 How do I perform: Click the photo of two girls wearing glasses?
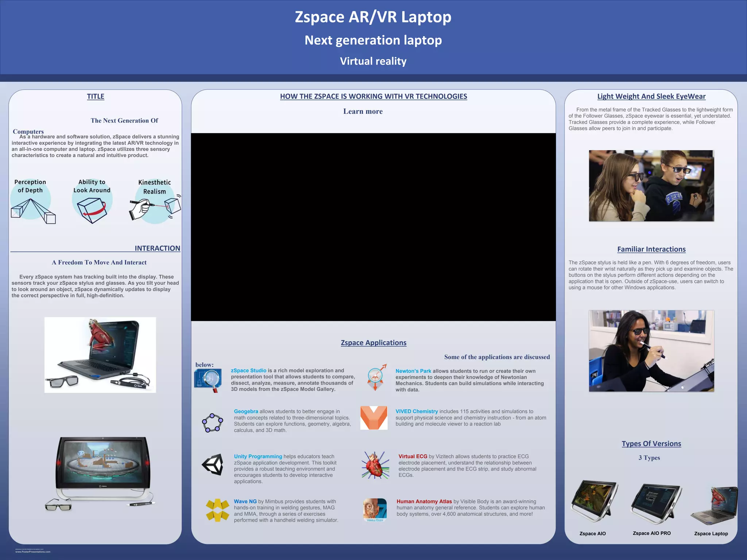click(x=651, y=186)
